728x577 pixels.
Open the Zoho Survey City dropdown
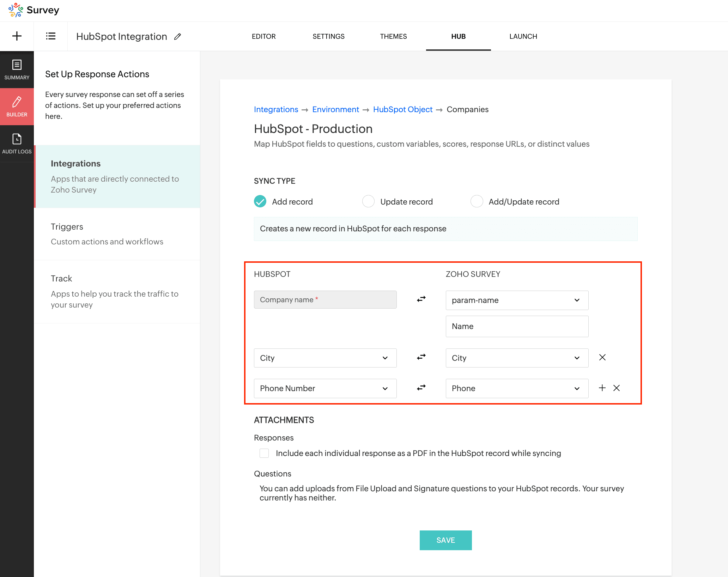pyautogui.click(x=517, y=358)
